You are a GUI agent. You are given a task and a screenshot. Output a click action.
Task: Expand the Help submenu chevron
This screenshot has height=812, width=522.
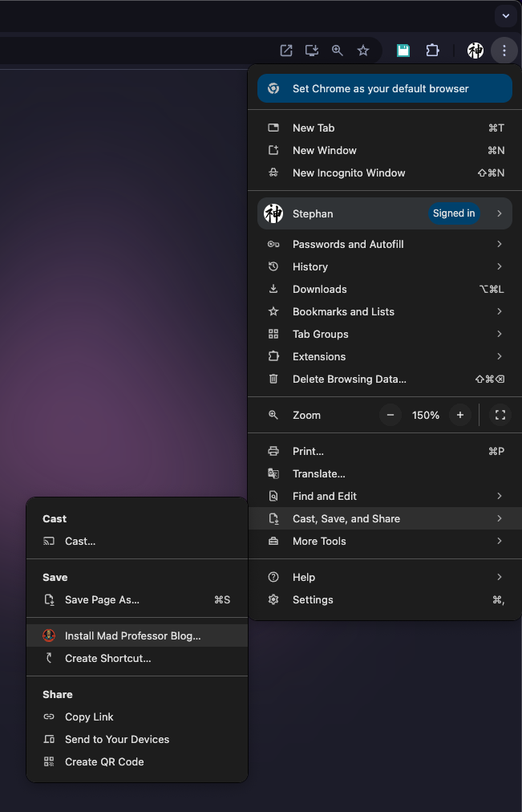500,577
